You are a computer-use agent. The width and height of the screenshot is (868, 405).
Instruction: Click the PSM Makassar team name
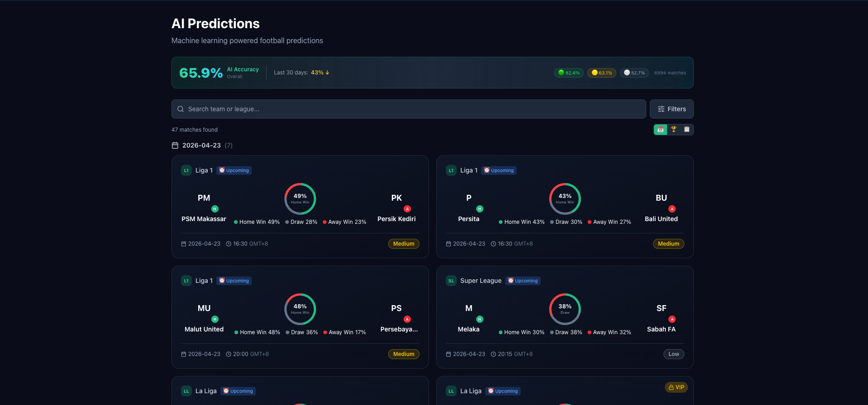coord(204,219)
